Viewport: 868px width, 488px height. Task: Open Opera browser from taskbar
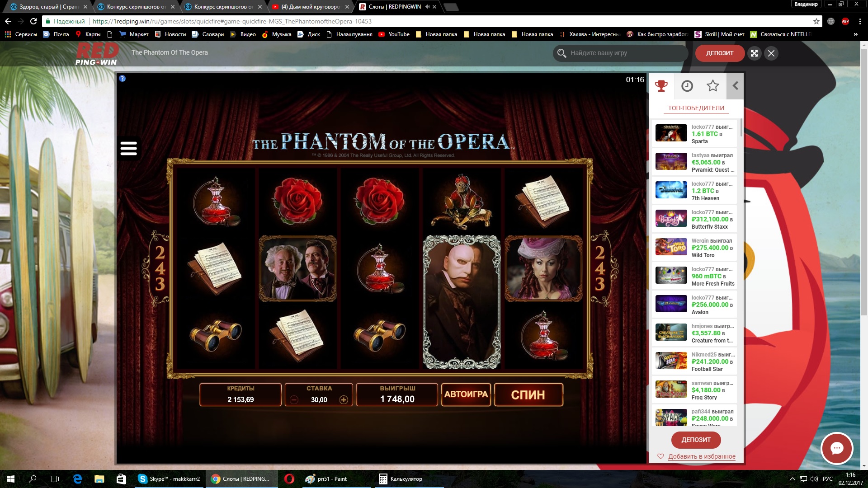[289, 479]
